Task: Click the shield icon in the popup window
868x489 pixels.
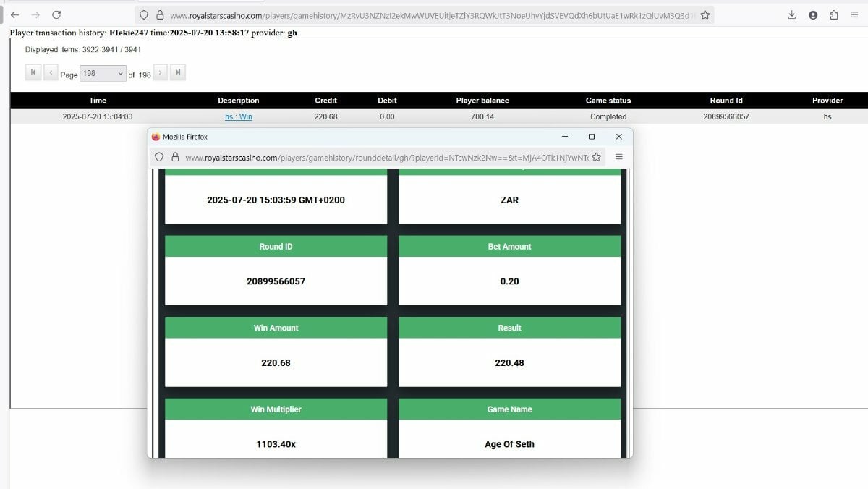Action: [160, 157]
